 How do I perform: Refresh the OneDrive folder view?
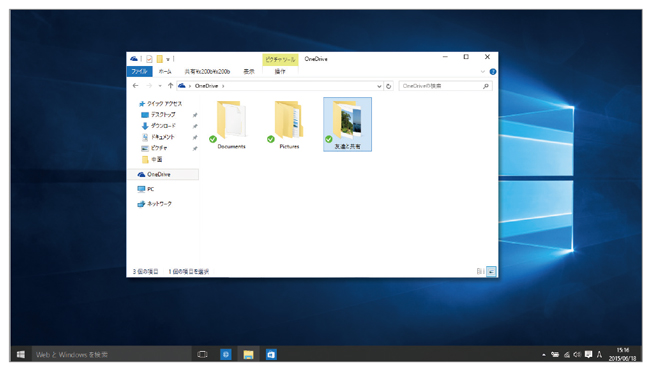click(x=388, y=86)
